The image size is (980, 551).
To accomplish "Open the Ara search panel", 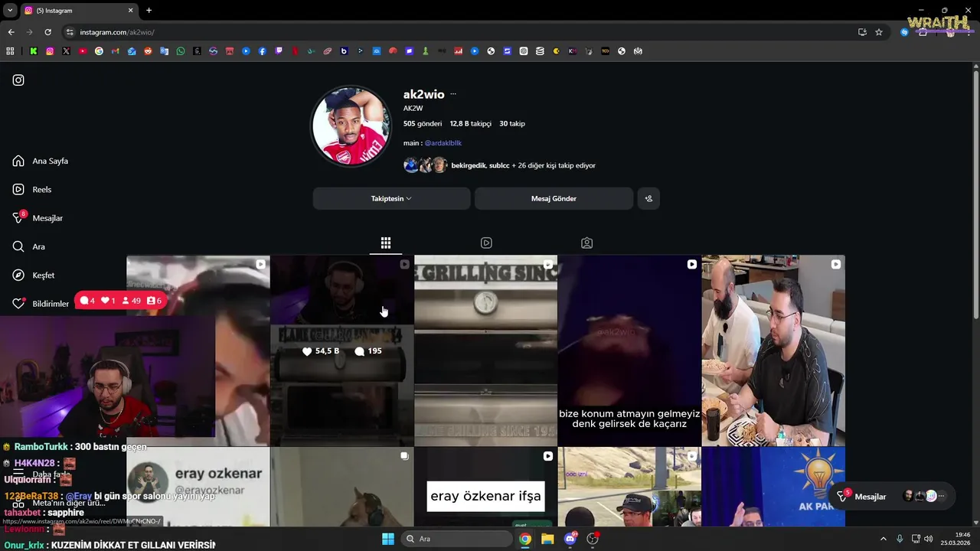I will (28, 246).
